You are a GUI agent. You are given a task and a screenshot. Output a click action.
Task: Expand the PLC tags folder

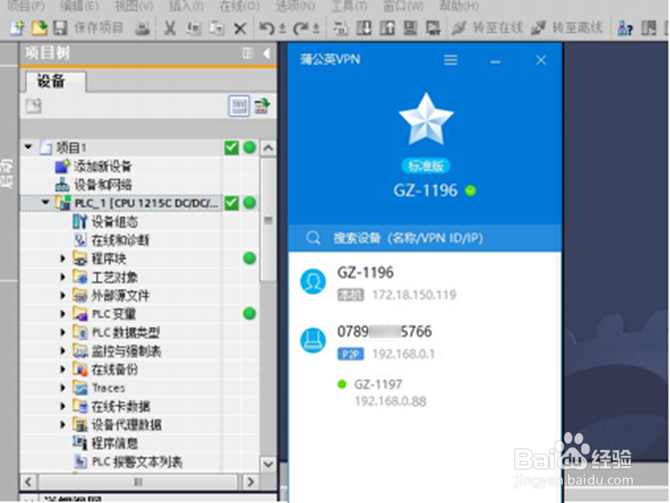(63, 314)
